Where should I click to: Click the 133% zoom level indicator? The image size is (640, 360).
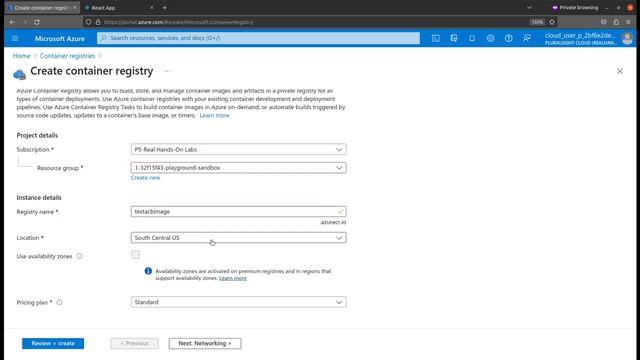pyautogui.click(x=537, y=22)
